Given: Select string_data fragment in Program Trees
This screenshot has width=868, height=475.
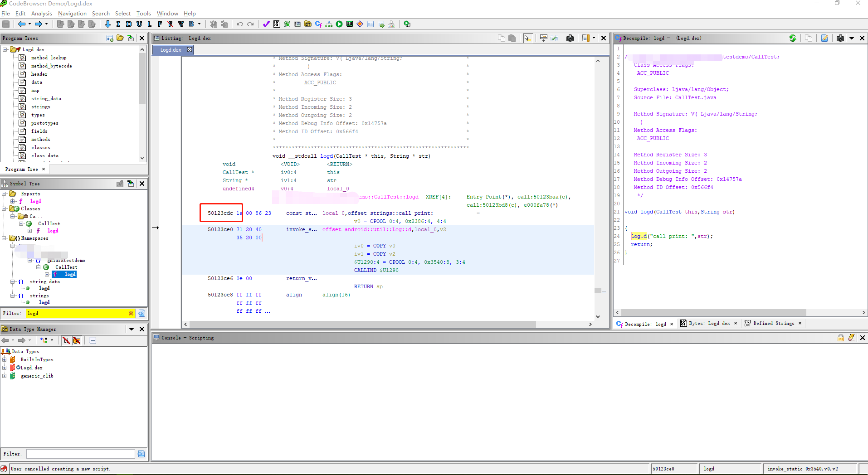Looking at the screenshot, I should click(46, 98).
